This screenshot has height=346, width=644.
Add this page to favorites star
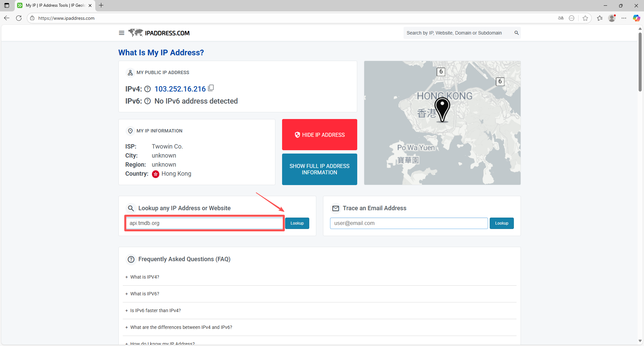coord(585,18)
